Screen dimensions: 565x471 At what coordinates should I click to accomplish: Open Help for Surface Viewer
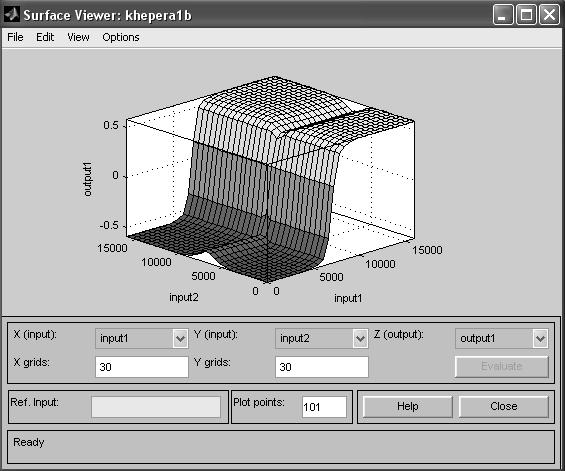click(408, 406)
